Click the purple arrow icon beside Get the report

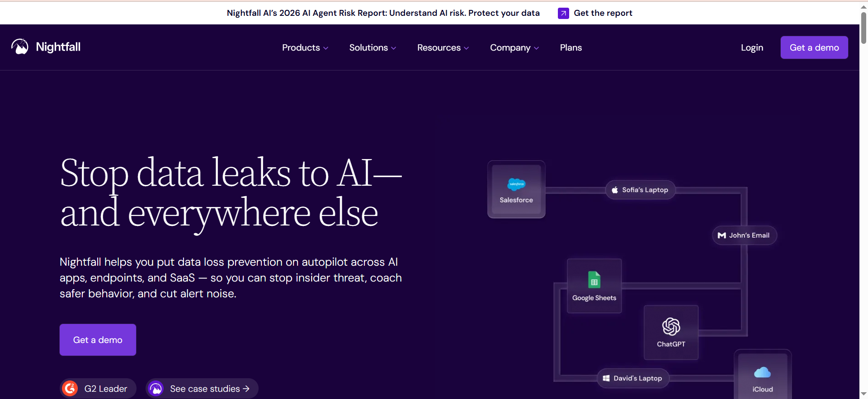pos(563,13)
